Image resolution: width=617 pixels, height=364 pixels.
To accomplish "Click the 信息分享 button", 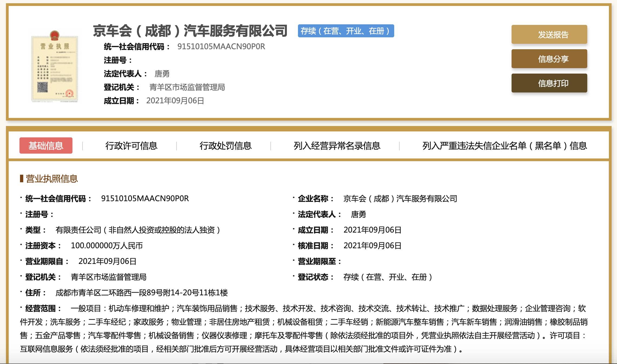I will (549, 59).
